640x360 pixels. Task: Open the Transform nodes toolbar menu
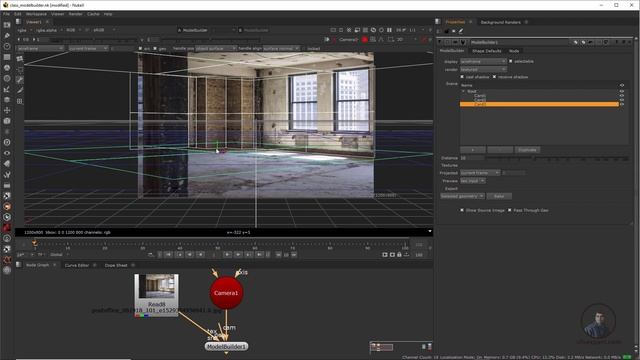coord(7,110)
